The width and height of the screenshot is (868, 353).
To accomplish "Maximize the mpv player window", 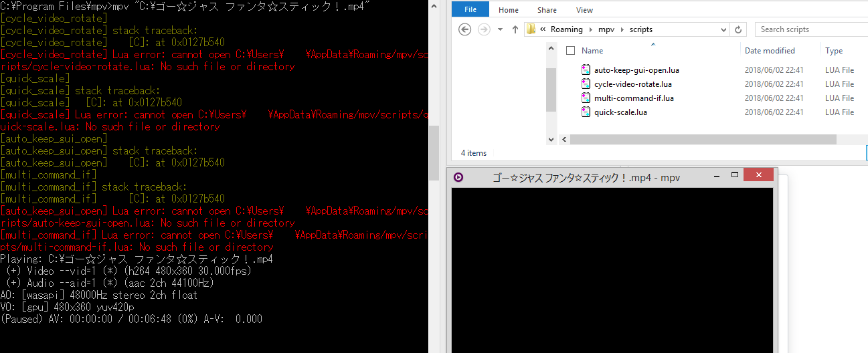I will [734, 175].
